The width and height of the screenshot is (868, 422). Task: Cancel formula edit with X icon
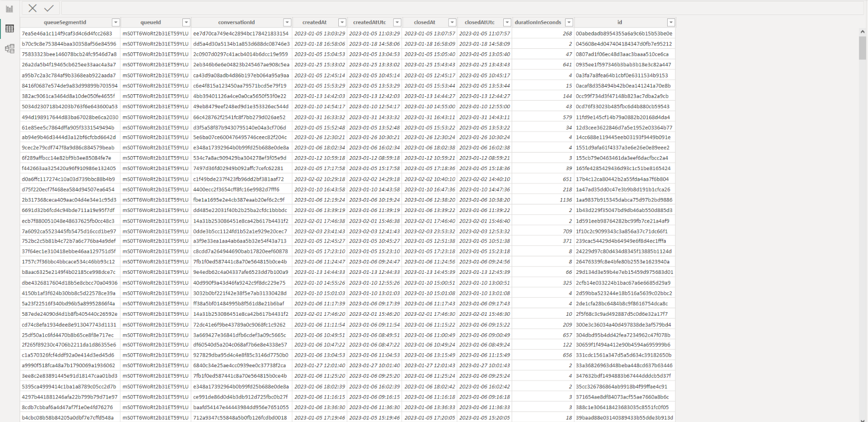coord(32,8)
